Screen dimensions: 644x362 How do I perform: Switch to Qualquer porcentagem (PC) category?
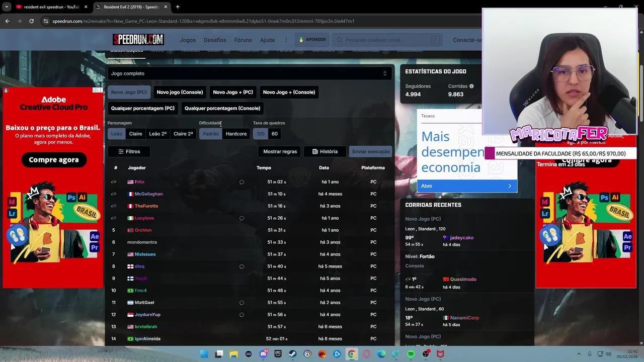click(x=143, y=108)
